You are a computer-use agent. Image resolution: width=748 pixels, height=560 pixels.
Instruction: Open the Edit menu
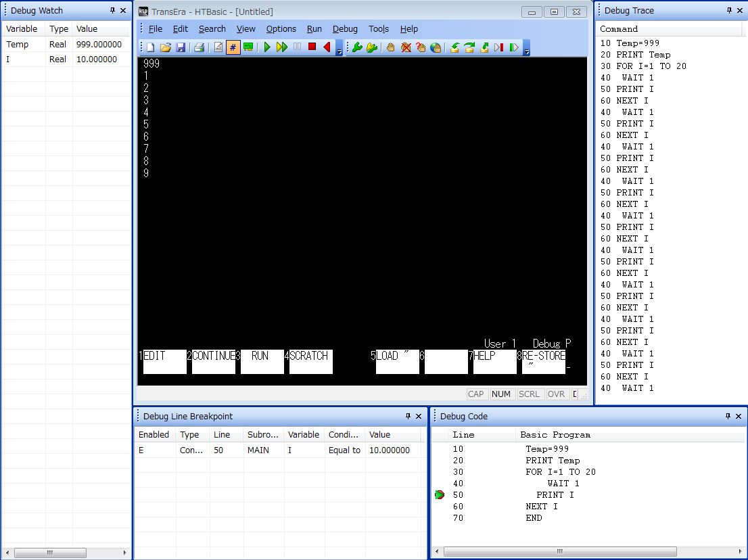181,28
